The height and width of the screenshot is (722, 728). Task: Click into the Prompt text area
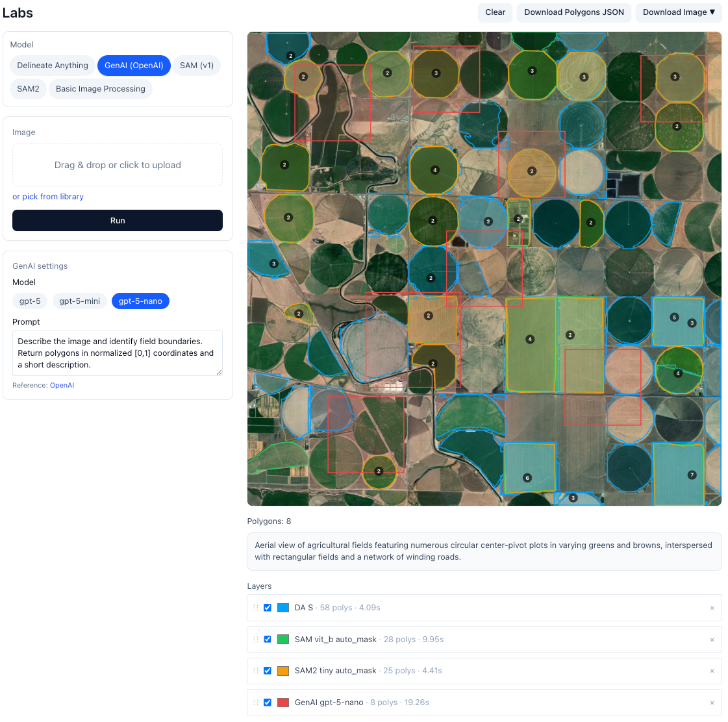pos(117,353)
